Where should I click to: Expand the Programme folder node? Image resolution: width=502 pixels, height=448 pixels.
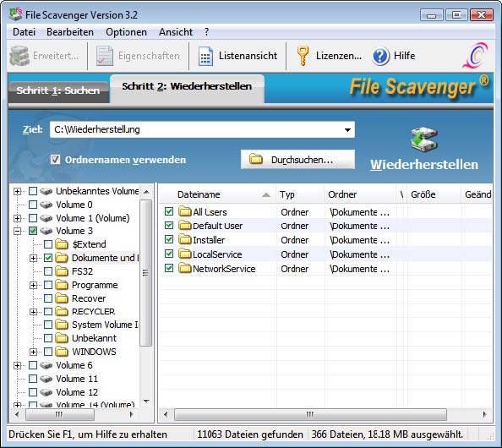[x=33, y=285]
